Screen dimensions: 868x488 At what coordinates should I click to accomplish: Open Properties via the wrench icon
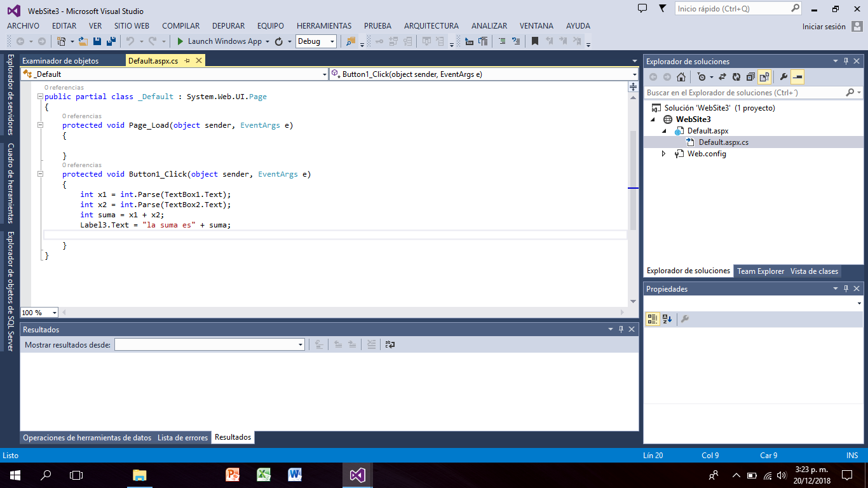click(783, 77)
